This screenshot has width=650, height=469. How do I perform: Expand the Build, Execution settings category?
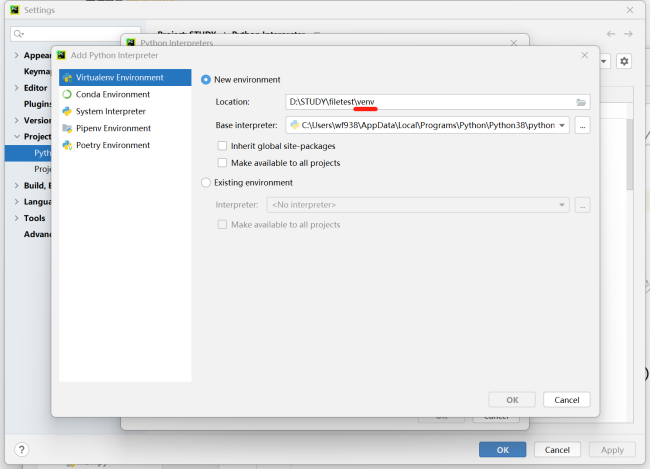point(17,185)
